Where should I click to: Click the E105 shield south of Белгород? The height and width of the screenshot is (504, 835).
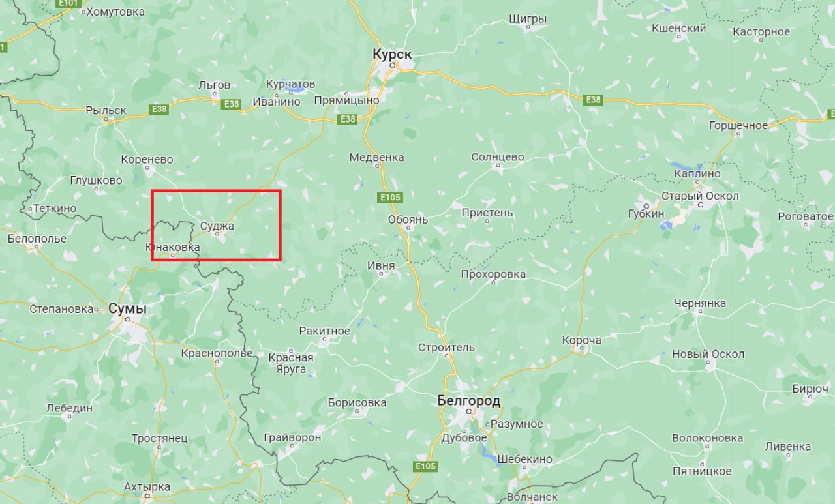(x=425, y=467)
